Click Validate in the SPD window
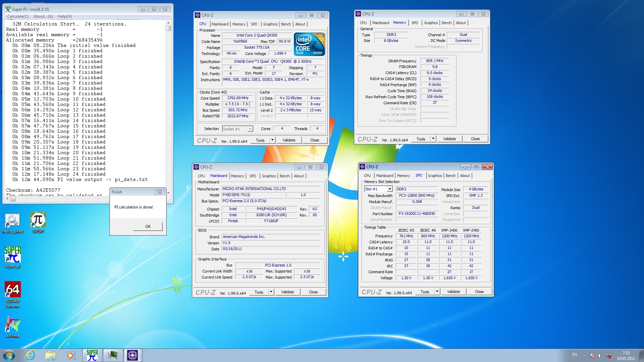Image resolution: width=644 pixels, height=362 pixels. (x=453, y=292)
